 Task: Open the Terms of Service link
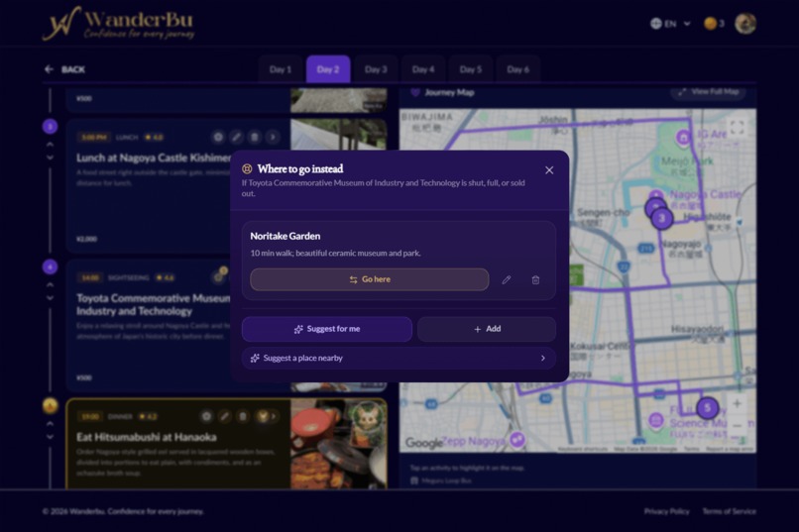(730, 511)
